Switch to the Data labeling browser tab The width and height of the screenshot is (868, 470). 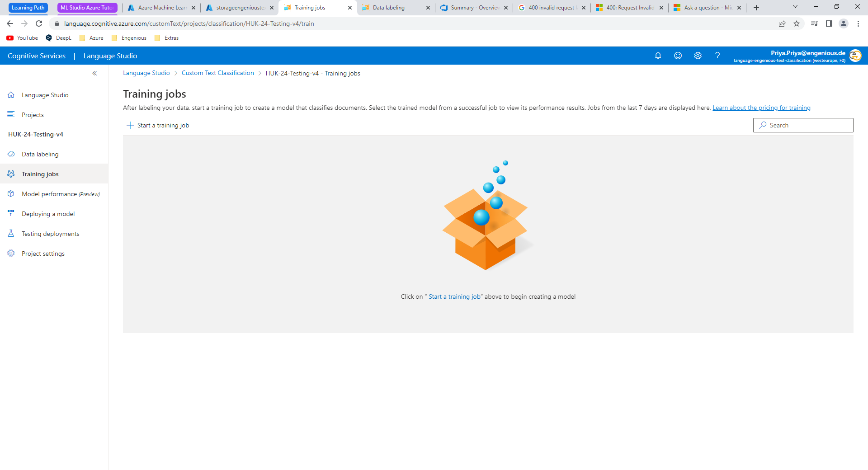[x=395, y=8]
